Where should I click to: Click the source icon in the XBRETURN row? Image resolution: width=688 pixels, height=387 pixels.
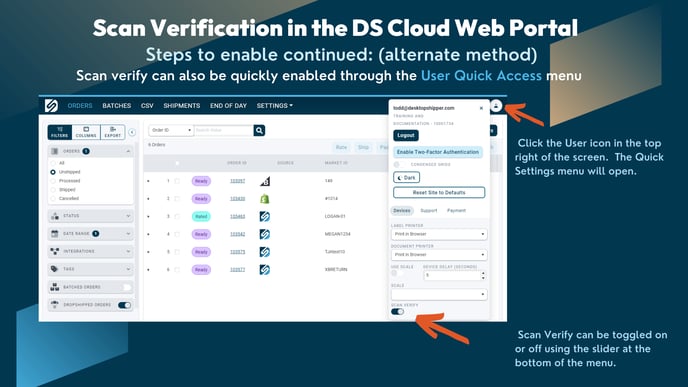265,269
